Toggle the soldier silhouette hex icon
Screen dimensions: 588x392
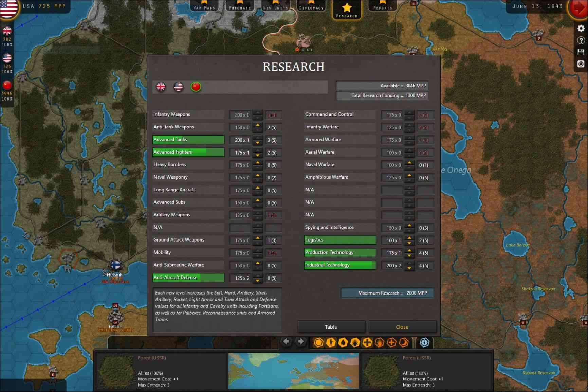click(x=331, y=342)
